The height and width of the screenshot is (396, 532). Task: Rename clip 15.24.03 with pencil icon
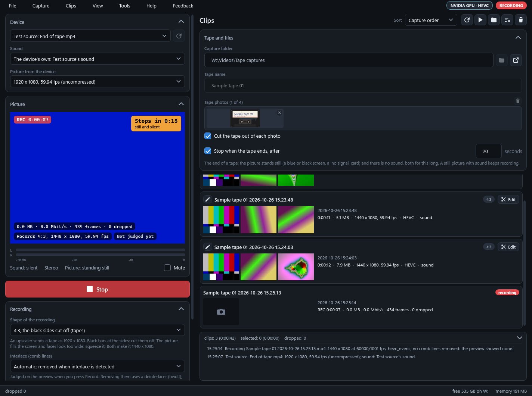point(208,247)
